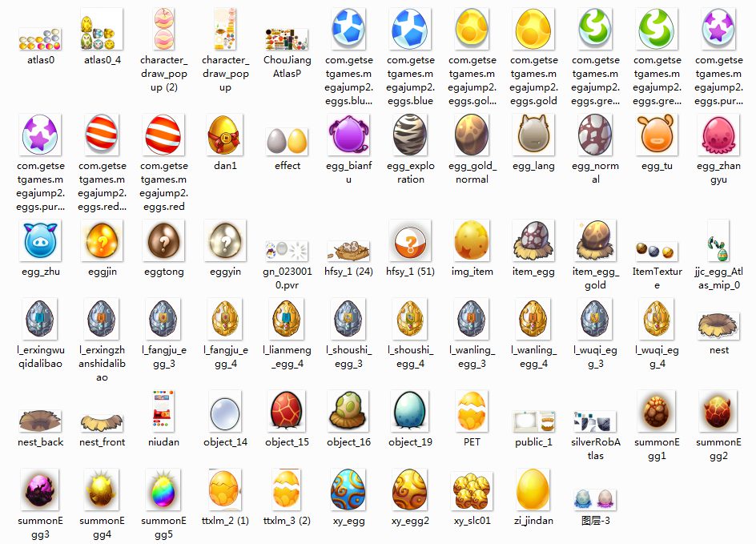Click the eggjin gold question-mark egg

pos(102,240)
